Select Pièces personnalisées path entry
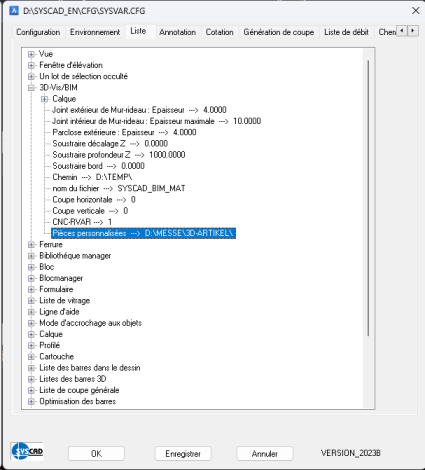The width and height of the screenshot is (425, 470). (x=144, y=233)
